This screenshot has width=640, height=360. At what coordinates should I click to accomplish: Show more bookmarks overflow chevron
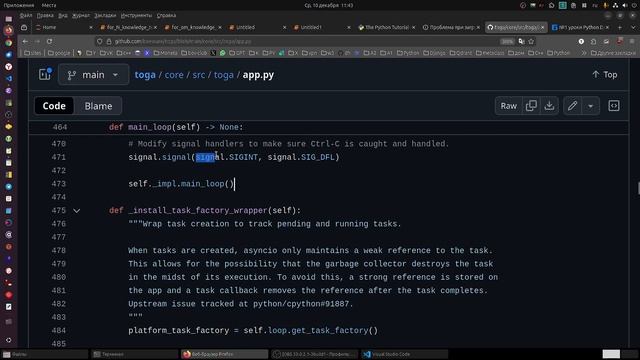click(x=584, y=53)
